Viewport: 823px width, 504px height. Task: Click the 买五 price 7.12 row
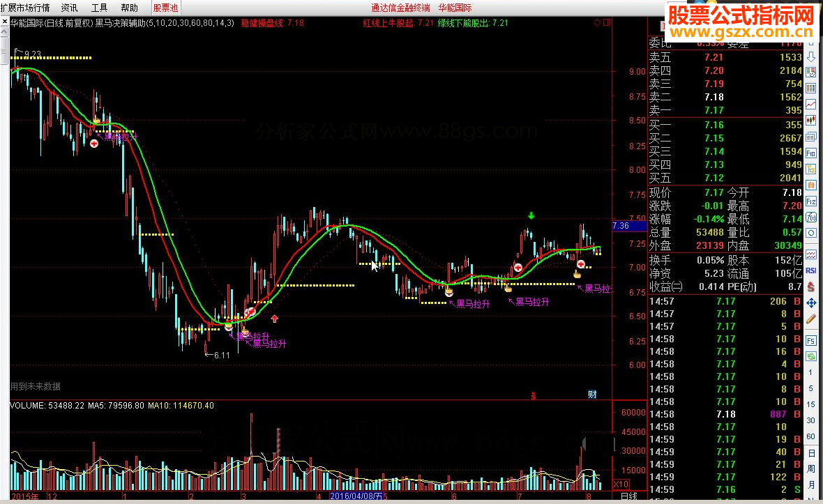tap(725, 178)
